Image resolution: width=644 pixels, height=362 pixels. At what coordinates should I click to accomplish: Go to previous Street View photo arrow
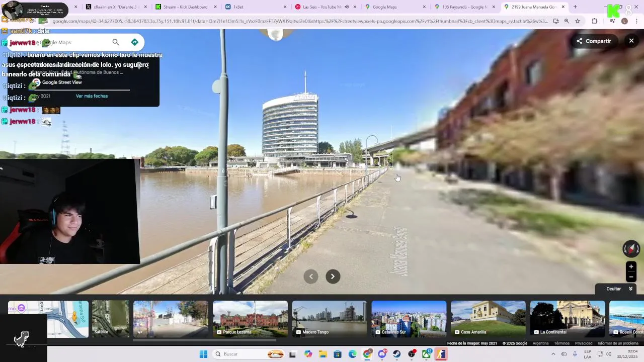pyautogui.click(x=311, y=277)
